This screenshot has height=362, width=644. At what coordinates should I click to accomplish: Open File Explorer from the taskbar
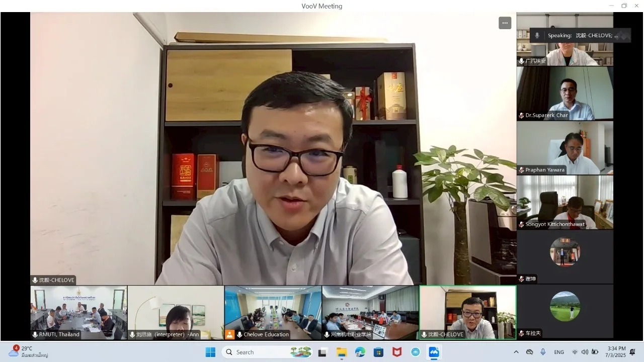point(342,352)
